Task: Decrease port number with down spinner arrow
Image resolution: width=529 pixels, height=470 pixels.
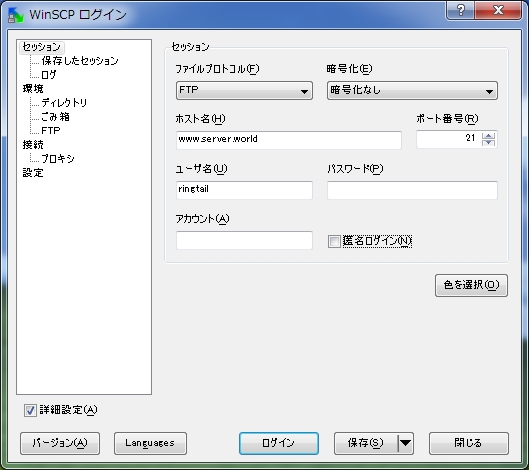Action: pos(489,143)
